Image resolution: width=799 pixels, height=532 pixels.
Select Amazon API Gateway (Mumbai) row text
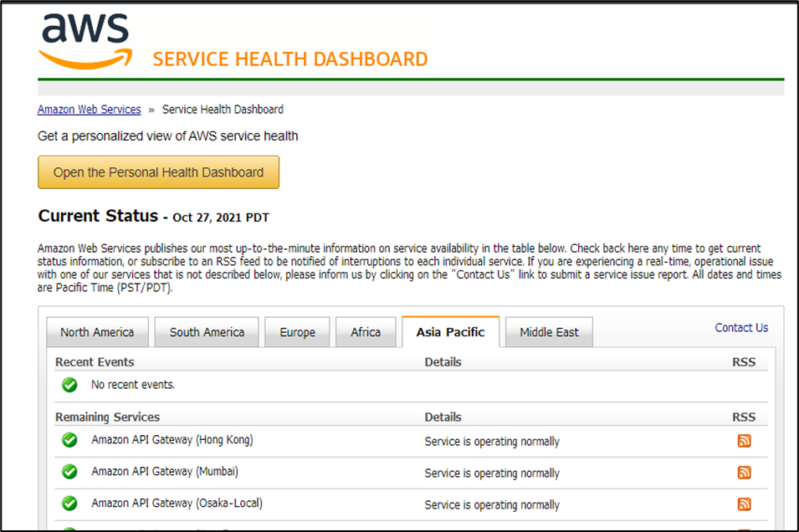[165, 472]
